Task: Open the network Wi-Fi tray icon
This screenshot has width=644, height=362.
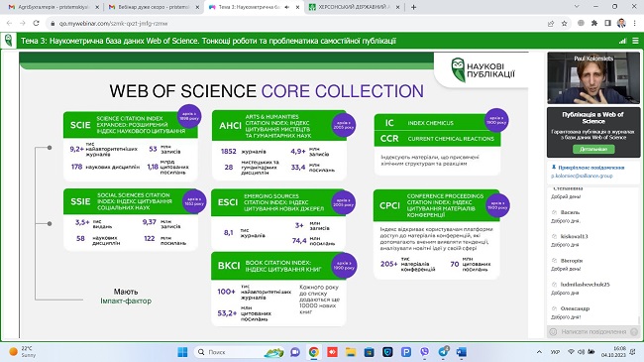Action: (571, 352)
